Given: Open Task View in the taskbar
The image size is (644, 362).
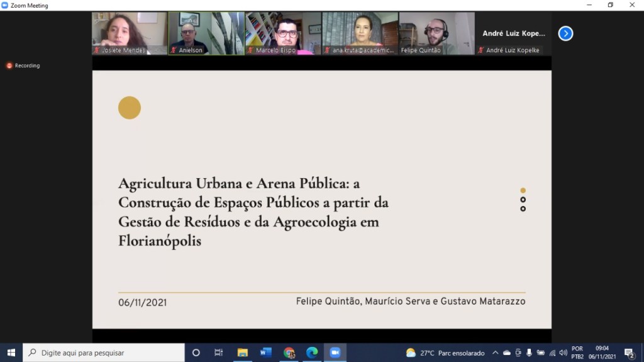Looking at the screenshot, I should pyautogui.click(x=218, y=353).
